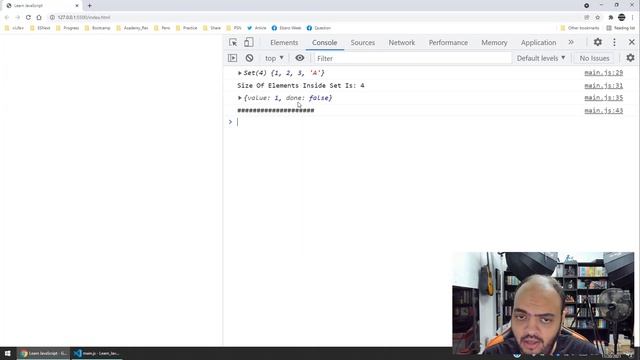Open the Default levels dropdown

541,58
